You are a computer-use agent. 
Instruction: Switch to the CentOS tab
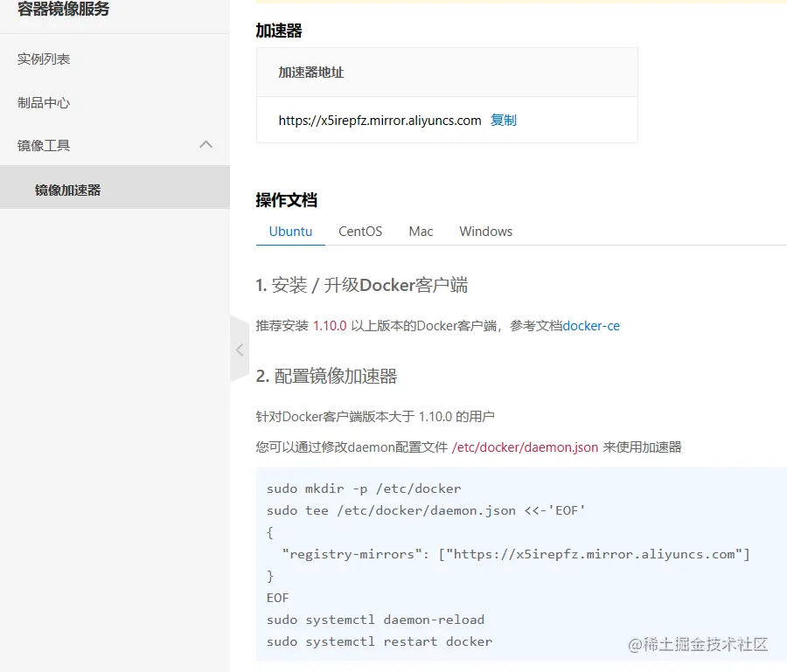[x=360, y=232]
